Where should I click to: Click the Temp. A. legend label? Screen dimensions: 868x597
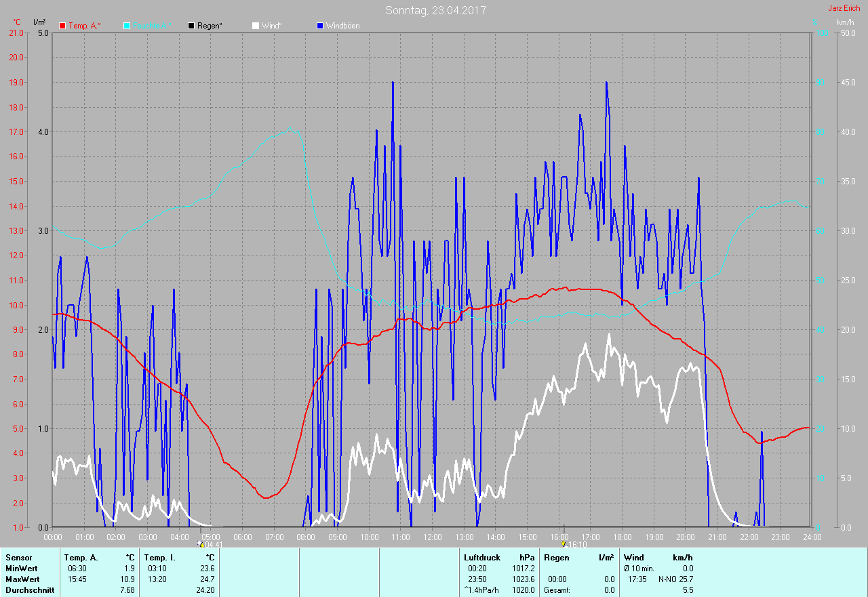(x=85, y=26)
